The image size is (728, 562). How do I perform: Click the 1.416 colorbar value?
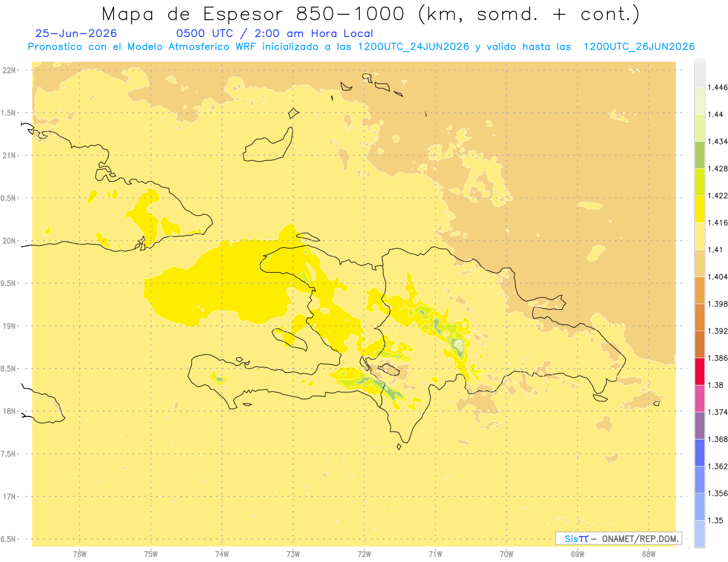[718, 223]
